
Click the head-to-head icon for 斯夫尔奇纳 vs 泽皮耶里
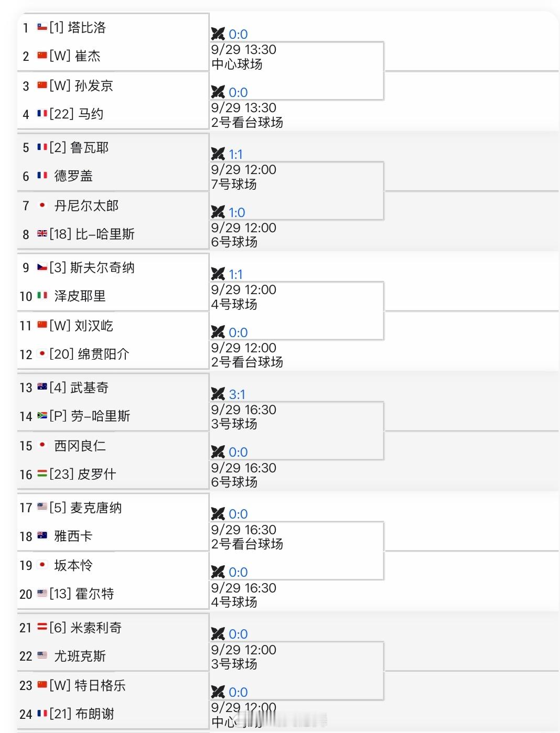(218, 274)
